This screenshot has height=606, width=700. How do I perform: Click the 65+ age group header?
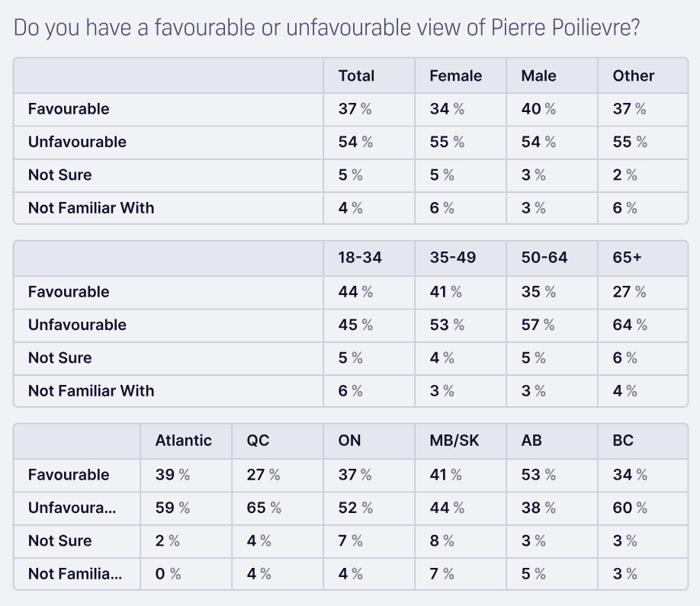coord(626,258)
